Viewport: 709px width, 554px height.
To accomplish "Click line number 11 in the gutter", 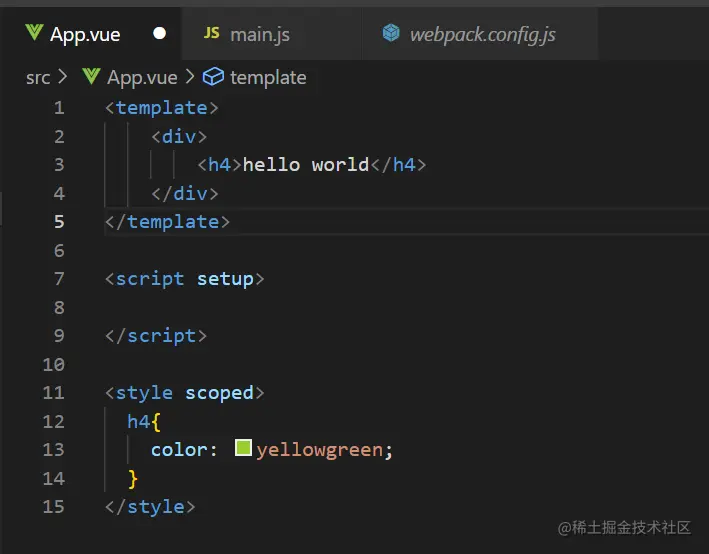I will click(x=53, y=393).
